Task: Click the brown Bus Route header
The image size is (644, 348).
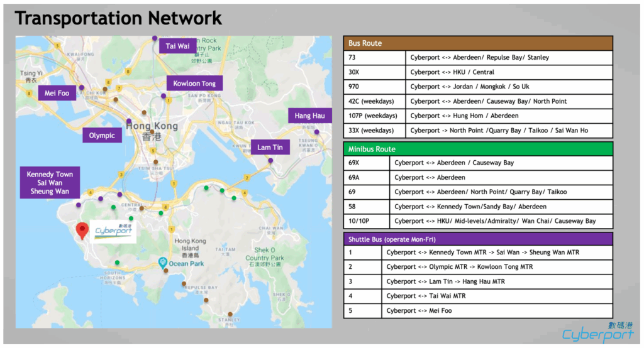Action: [478, 43]
